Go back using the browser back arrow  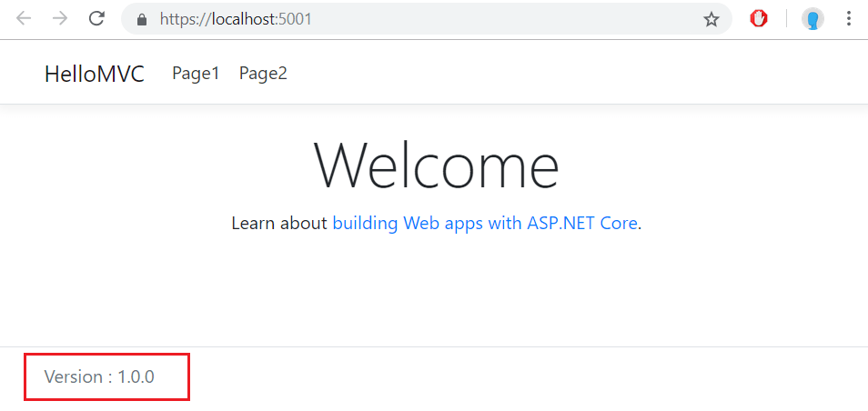coord(24,19)
